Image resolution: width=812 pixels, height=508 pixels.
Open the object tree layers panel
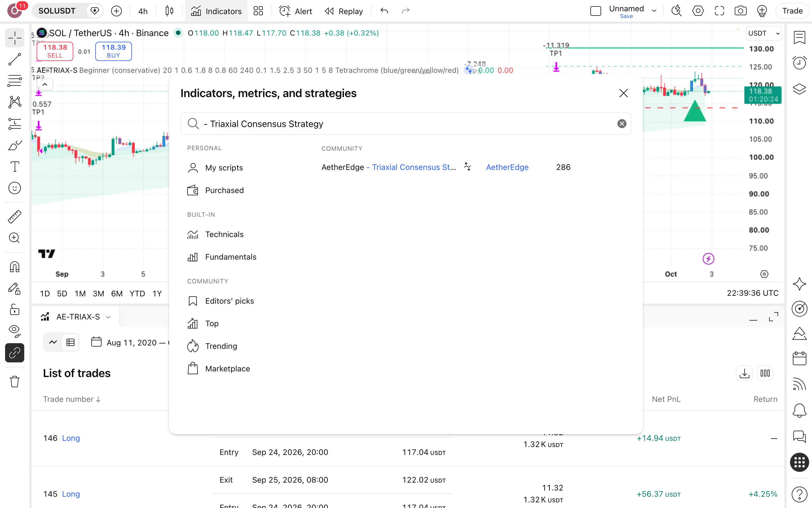(799, 89)
